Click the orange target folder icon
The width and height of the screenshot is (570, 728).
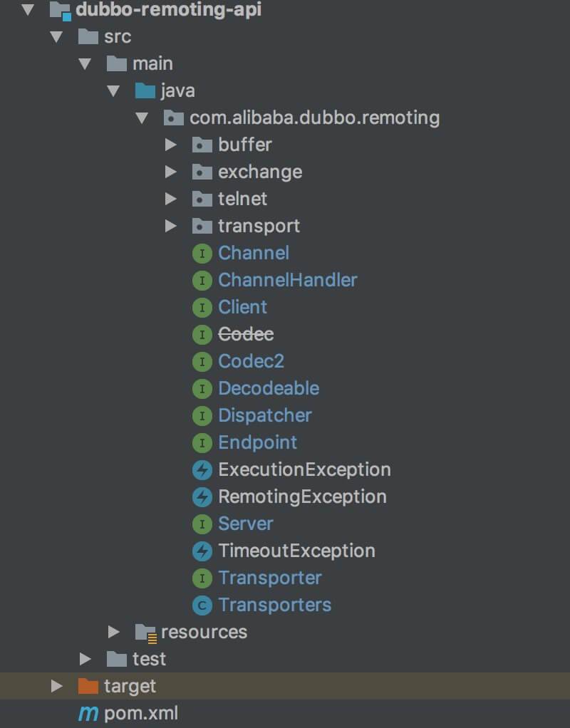(x=88, y=686)
